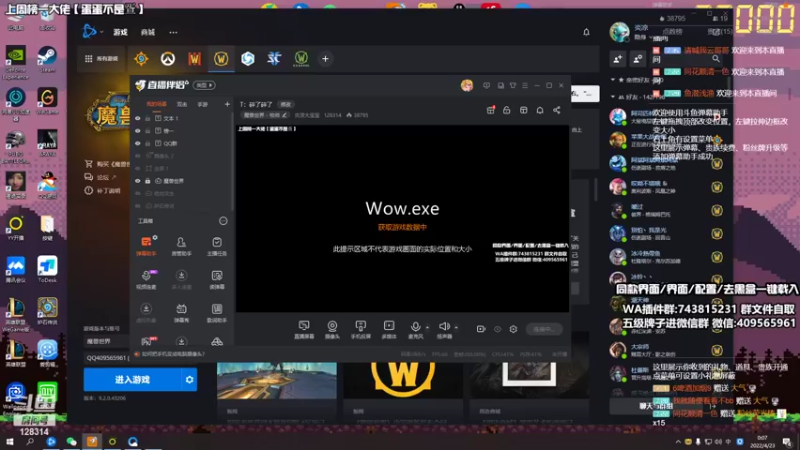Screen dimensions: 800x450
Task: Select the Warcraft III icon in Battle.net
Action: click(194, 59)
